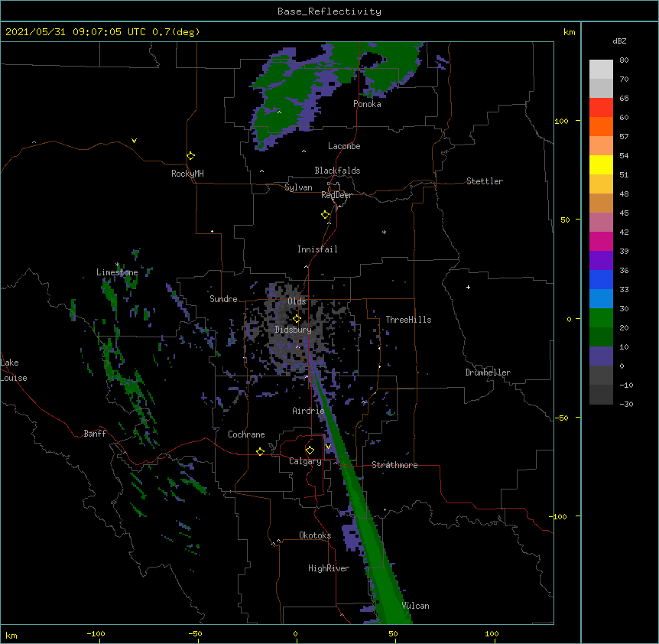Click the RedDeer city label
659x644 pixels.
click(x=336, y=195)
